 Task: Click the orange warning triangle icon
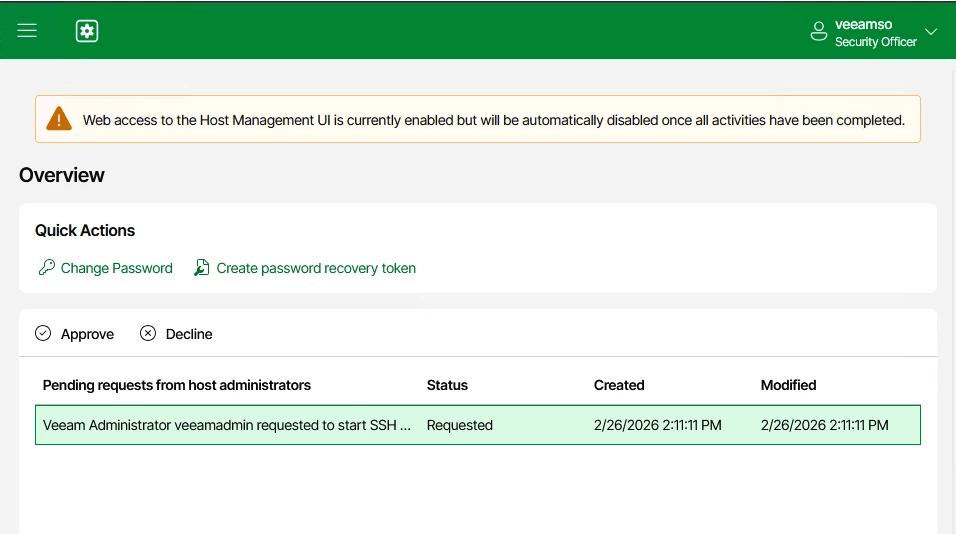59,119
